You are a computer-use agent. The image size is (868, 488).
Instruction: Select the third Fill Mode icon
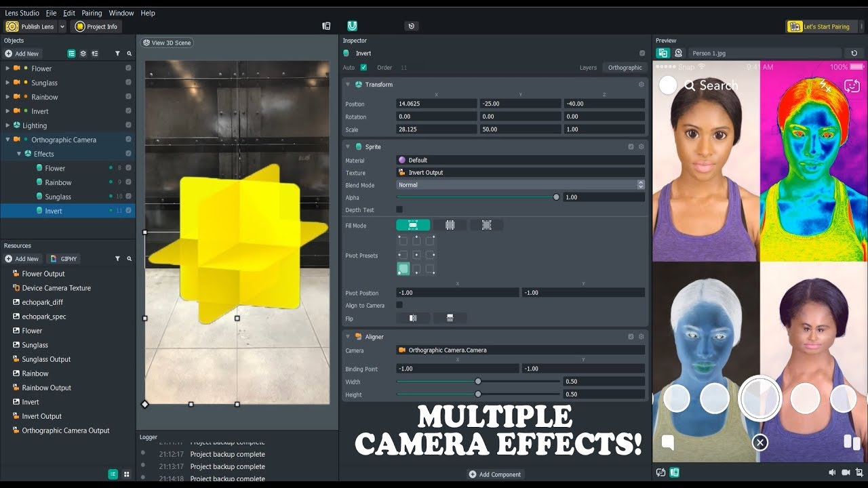(486, 225)
